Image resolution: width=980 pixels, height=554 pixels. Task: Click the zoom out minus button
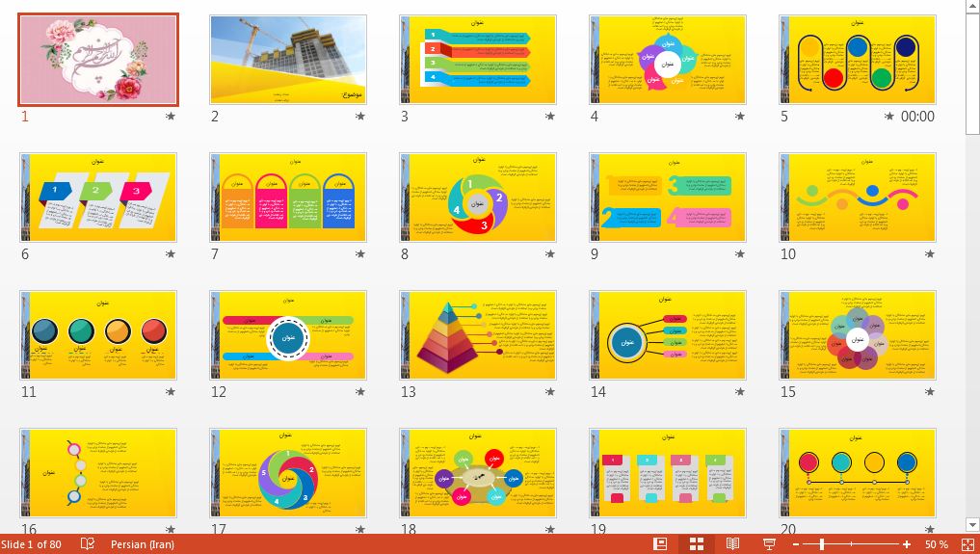click(x=795, y=544)
